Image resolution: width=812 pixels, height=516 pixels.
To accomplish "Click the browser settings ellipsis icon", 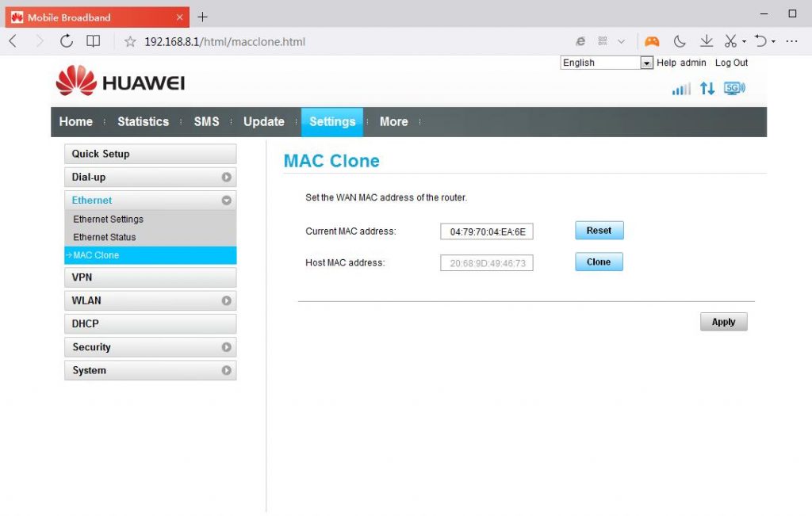I will coord(791,41).
